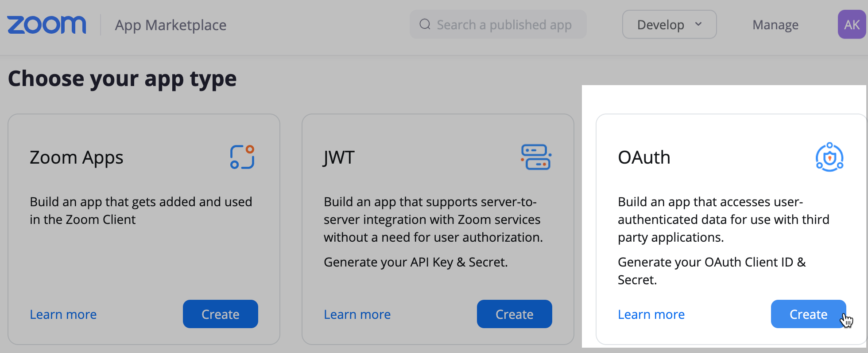This screenshot has width=868, height=353.
Task: Click the Generate your API Key & Secret text
Action: pos(416,262)
